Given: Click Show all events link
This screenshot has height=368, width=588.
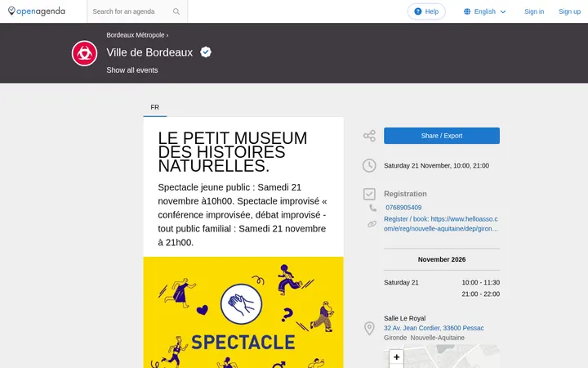Looking at the screenshot, I should coord(132,70).
